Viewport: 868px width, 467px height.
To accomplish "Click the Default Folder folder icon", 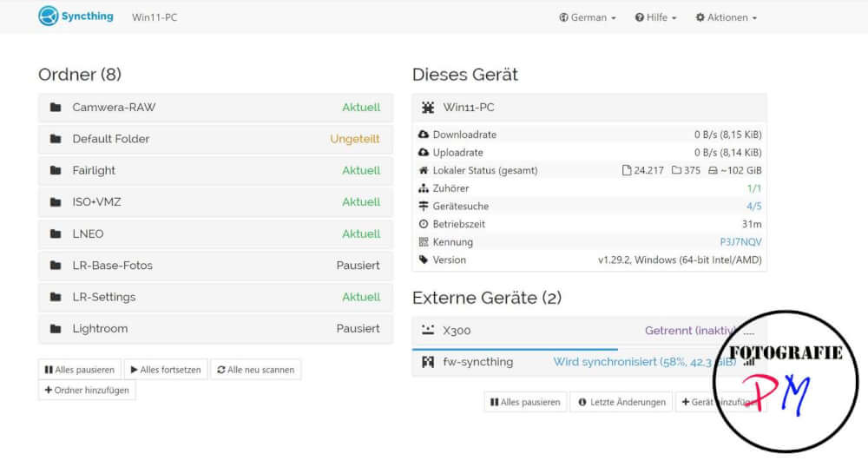I will [56, 139].
